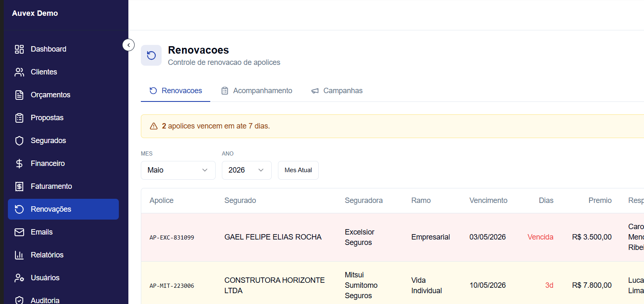The height and width of the screenshot is (304, 644).
Task: Click the Financeiro dollar sign icon
Action: coord(19,163)
